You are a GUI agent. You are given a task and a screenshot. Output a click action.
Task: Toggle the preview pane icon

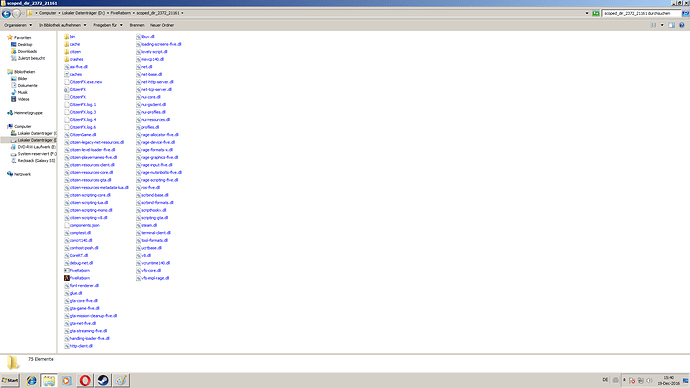672,25
